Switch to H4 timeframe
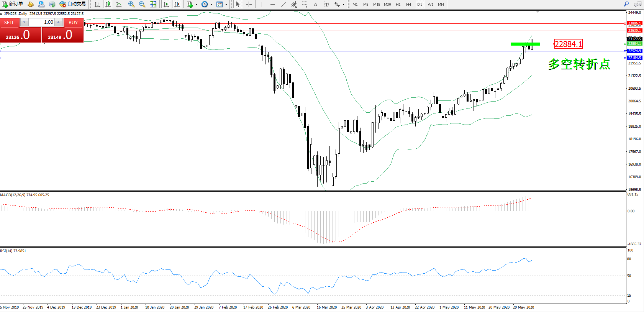Viewport: 644px width, 312px height. [x=409, y=4]
